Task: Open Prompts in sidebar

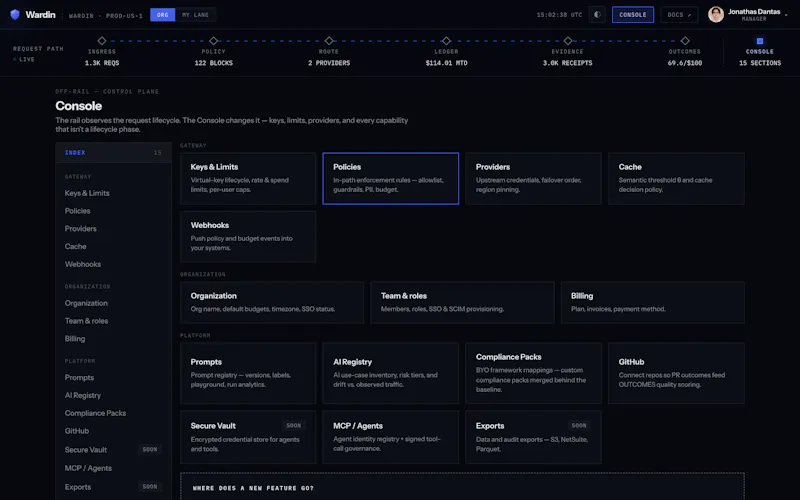Action: coord(79,378)
